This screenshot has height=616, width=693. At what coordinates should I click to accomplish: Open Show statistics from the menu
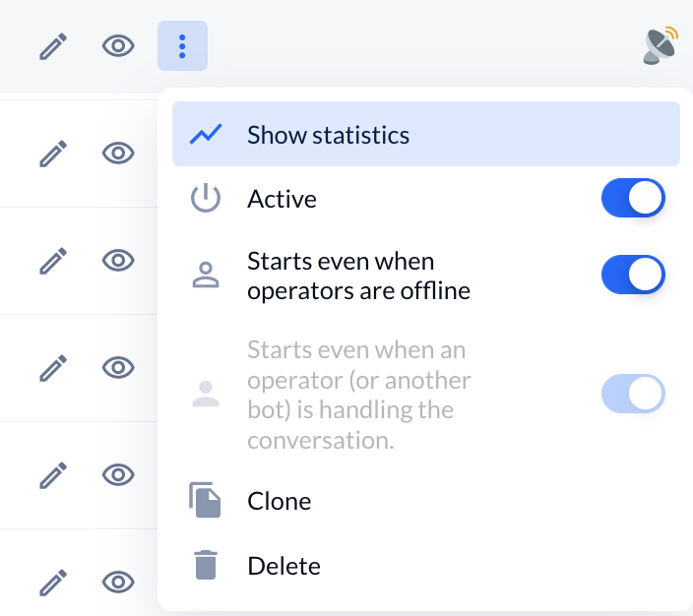coord(426,134)
